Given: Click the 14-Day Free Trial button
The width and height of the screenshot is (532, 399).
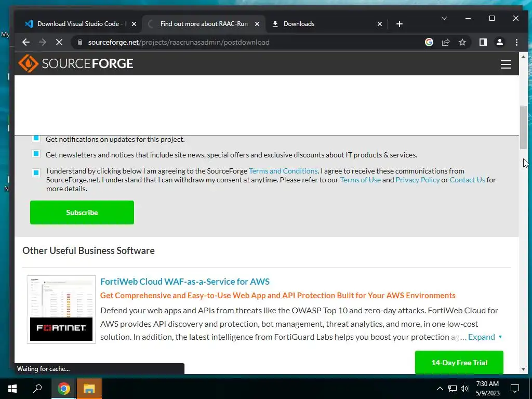Looking at the screenshot, I should pyautogui.click(x=459, y=362).
